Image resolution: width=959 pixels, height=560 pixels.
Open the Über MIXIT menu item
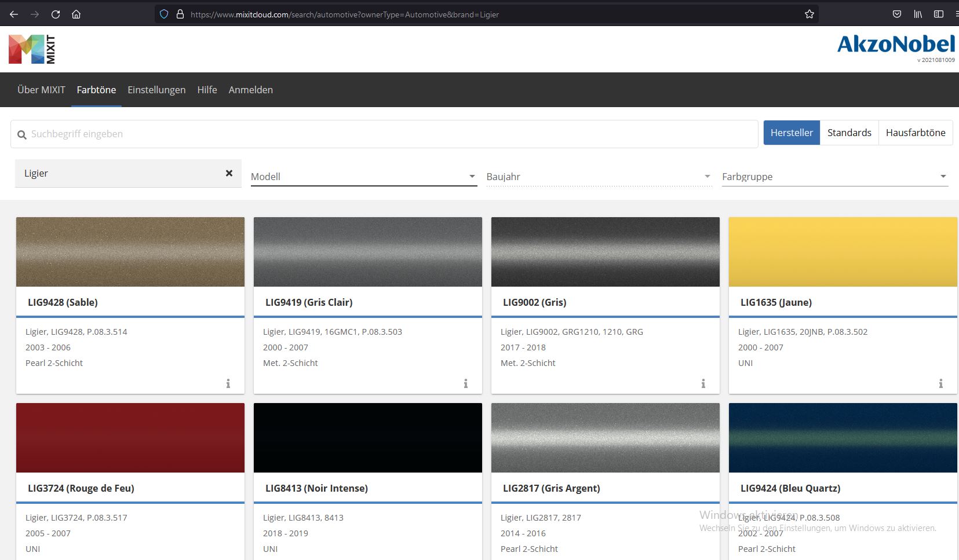click(41, 90)
